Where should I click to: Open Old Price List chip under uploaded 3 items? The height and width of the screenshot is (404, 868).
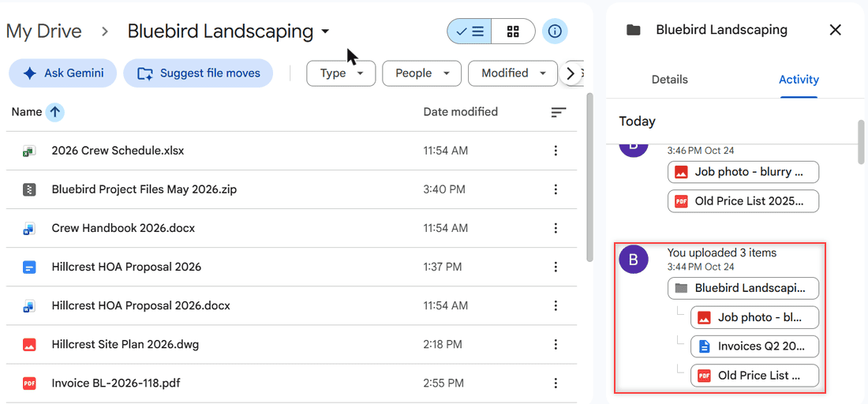pos(754,376)
